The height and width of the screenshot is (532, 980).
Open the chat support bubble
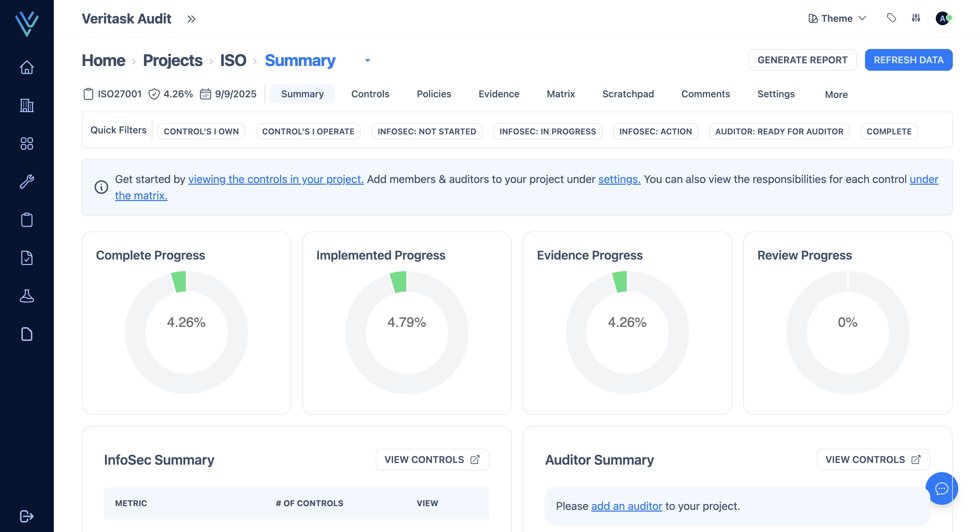click(942, 488)
